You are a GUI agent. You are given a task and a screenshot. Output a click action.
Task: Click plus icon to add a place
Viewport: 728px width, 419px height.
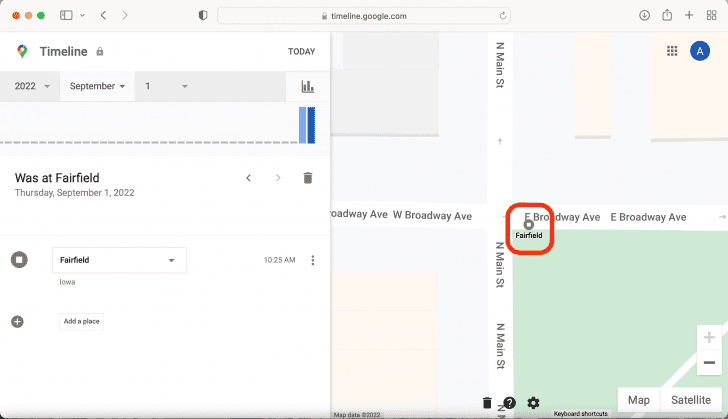(17, 321)
